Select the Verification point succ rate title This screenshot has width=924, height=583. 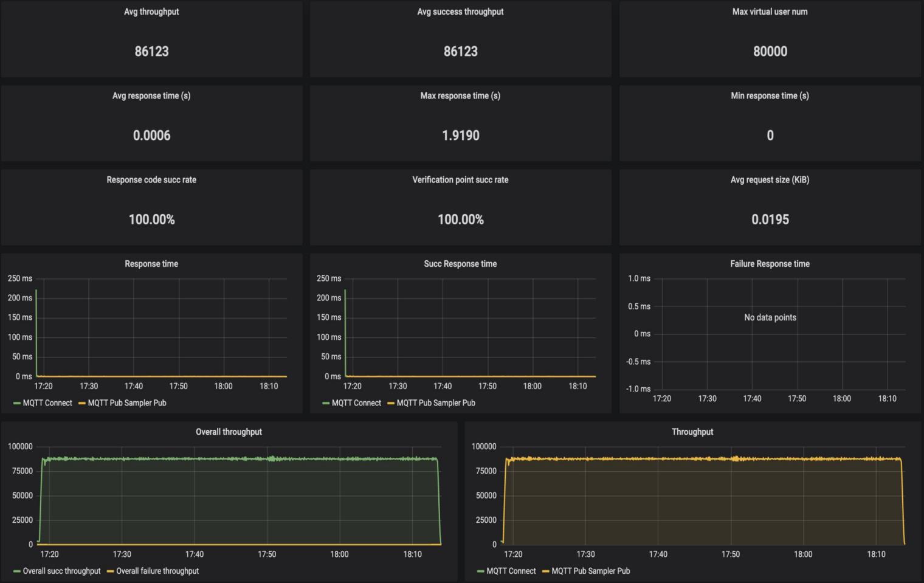coord(460,179)
